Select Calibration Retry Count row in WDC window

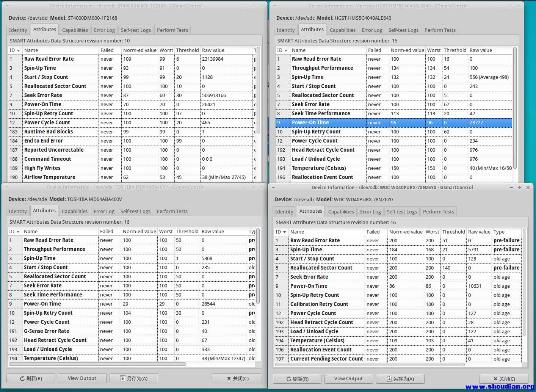coord(398,304)
